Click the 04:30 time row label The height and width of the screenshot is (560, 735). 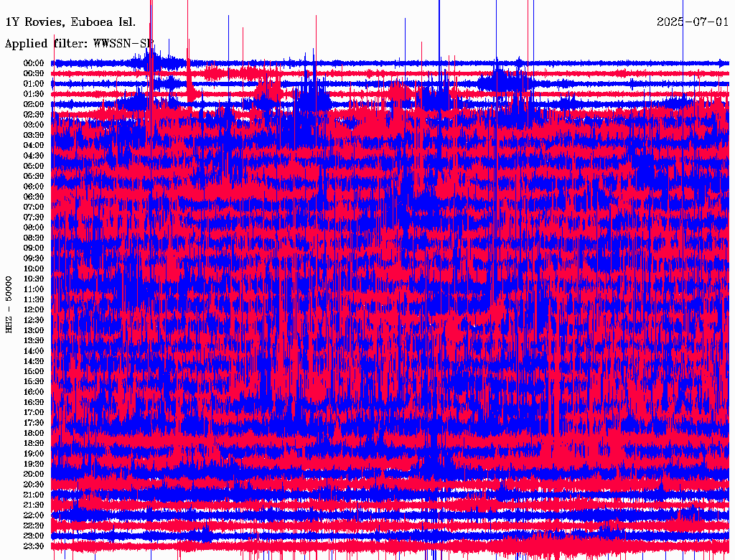(34, 156)
